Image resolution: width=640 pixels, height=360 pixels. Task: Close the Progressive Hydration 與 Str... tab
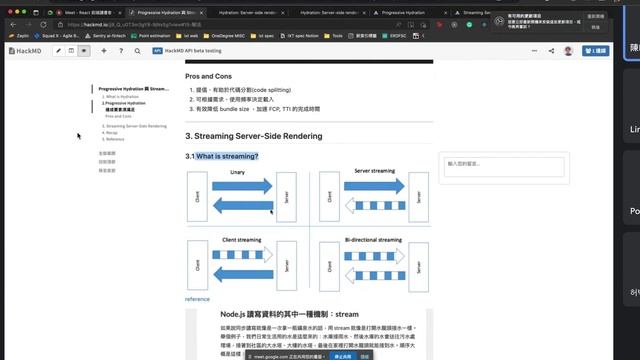pos(202,13)
